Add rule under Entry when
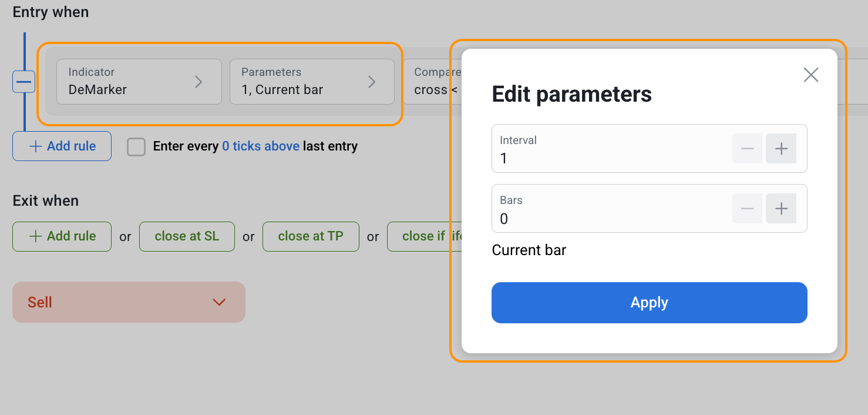868x415 pixels. (x=62, y=146)
